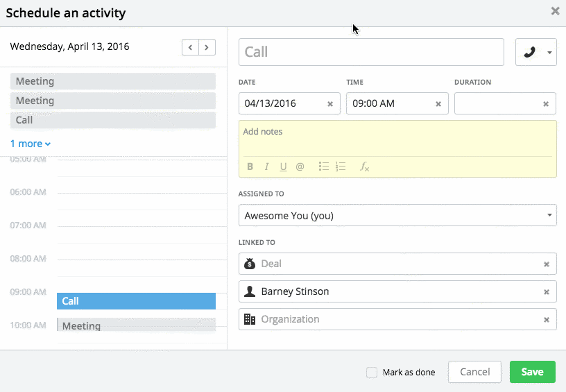Click the Cancel button

click(x=474, y=372)
